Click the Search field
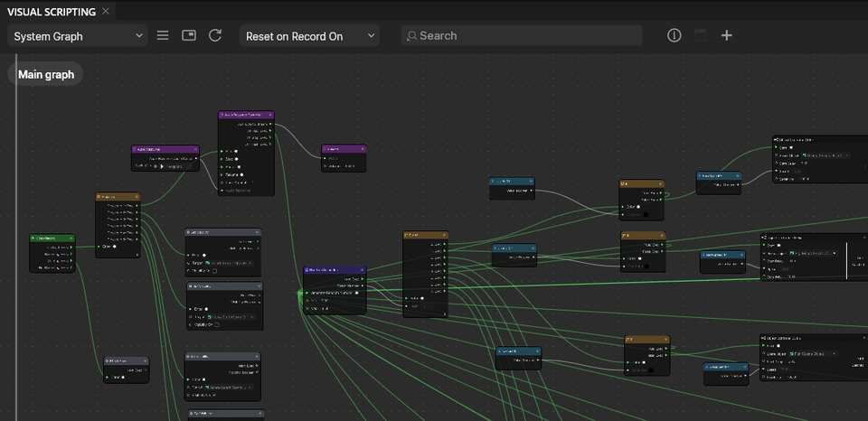Screen dimensions: 868x421 point(522,35)
